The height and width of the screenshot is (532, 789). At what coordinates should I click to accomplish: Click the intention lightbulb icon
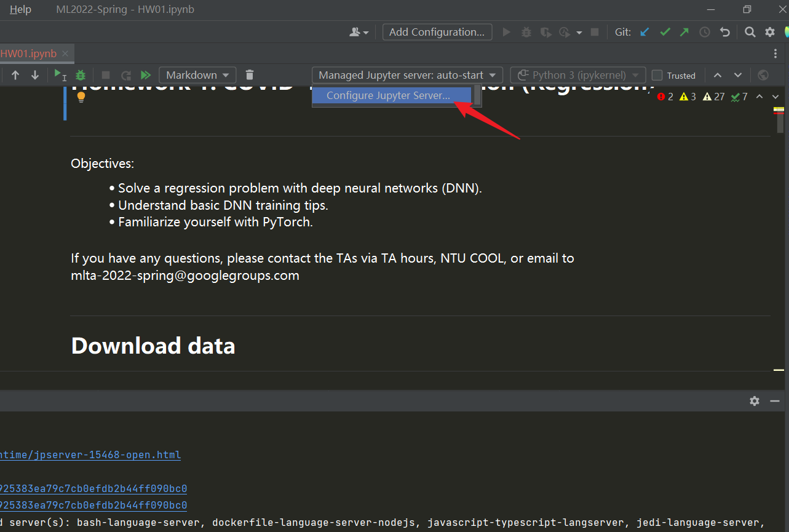pyautogui.click(x=81, y=97)
